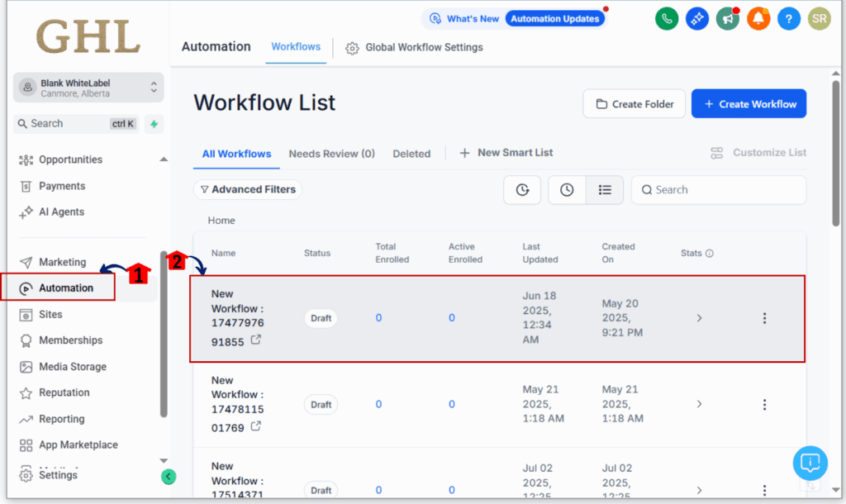The height and width of the screenshot is (504, 846).
Task: Open three-dot menu for workflow 1747797691855
Action: pyautogui.click(x=764, y=318)
